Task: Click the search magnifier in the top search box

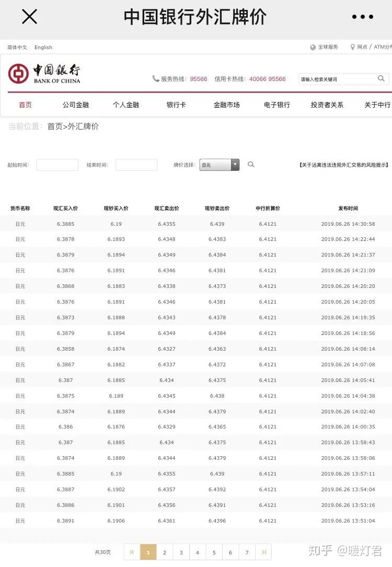Action: [381, 78]
